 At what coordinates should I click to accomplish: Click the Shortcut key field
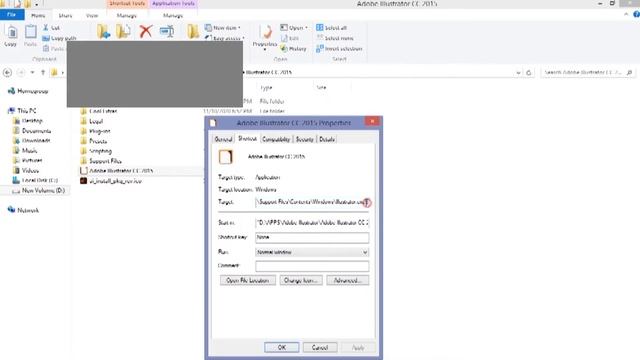coord(312,237)
